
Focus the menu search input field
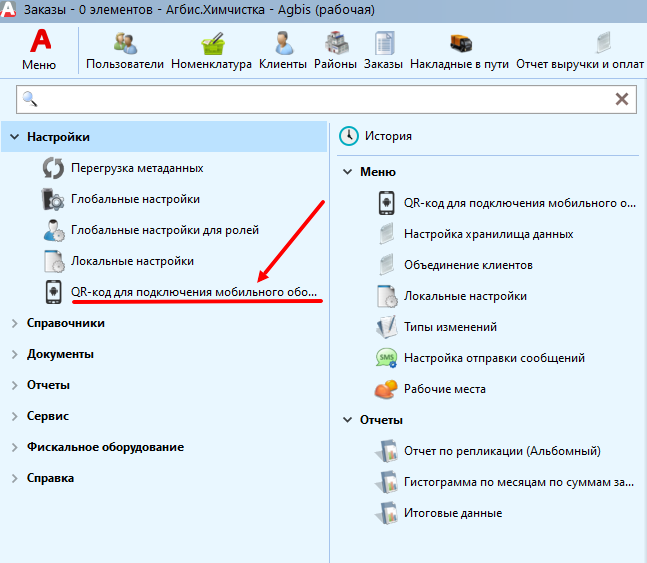click(326, 99)
